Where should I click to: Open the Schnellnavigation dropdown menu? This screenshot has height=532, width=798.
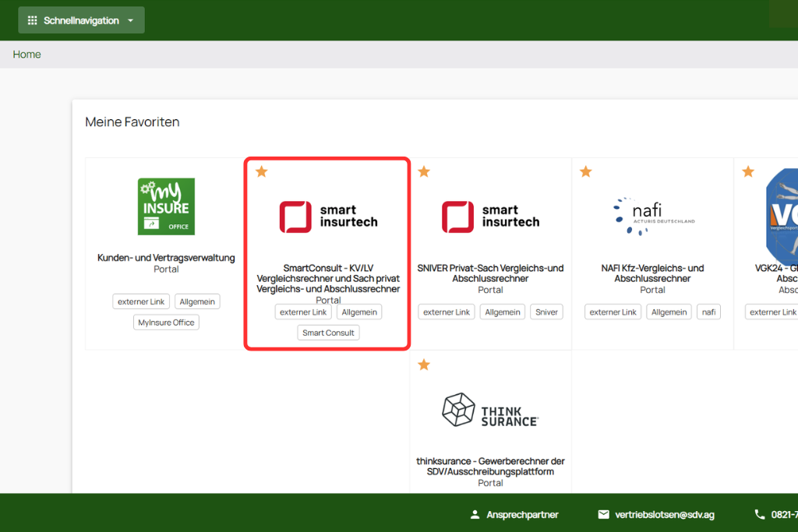point(81,20)
